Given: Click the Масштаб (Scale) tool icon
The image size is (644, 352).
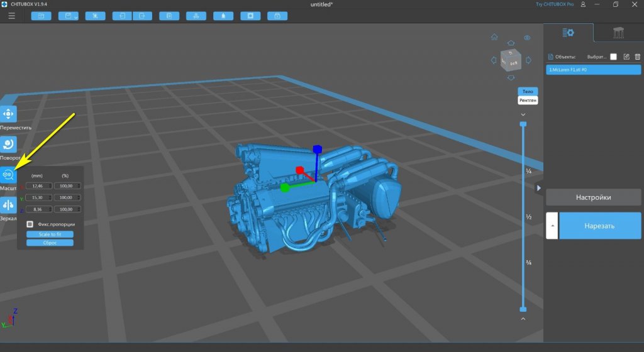Looking at the screenshot, I should pos(9,175).
